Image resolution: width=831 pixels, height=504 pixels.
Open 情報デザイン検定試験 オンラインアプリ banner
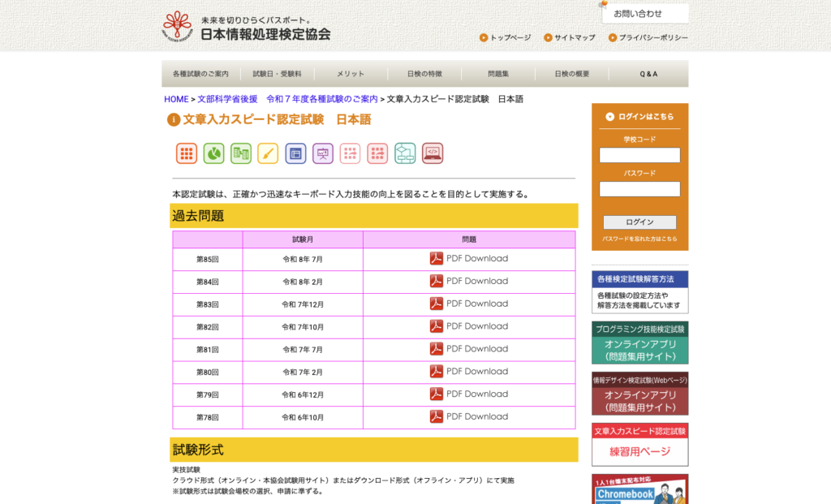coord(640,394)
